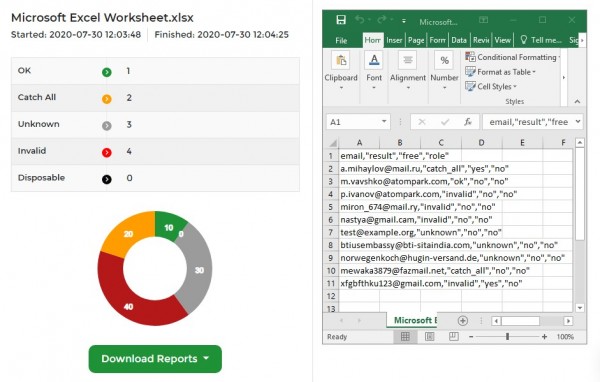Click the Undo arrow in Excel
The width and height of the screenshot is (600, 382).
click(x=359, y=20)
